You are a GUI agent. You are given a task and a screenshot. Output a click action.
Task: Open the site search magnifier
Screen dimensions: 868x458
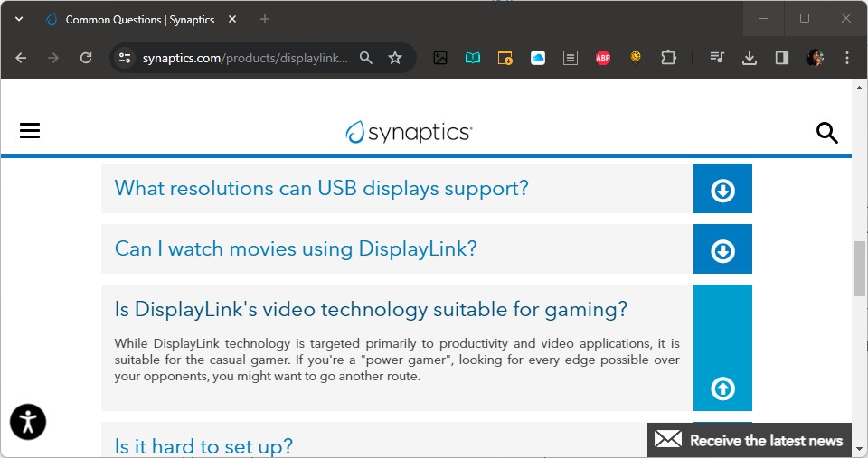click(827, 133)
